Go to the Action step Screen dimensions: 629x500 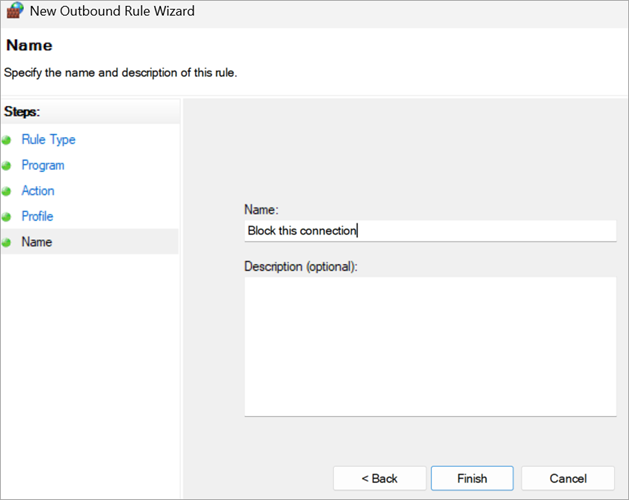click(x=38, y=191)
